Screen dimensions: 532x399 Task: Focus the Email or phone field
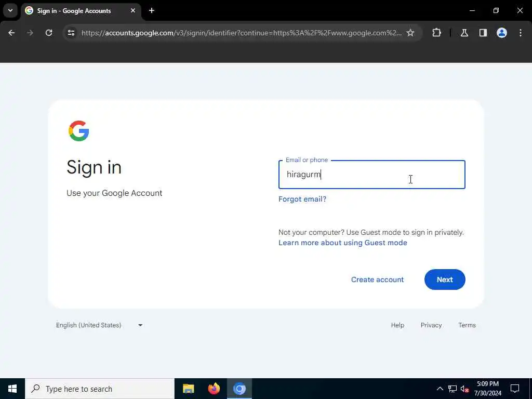(372, 175)
